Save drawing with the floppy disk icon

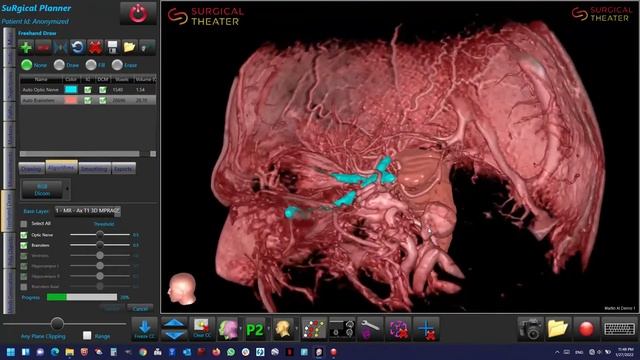pos(112,47)
